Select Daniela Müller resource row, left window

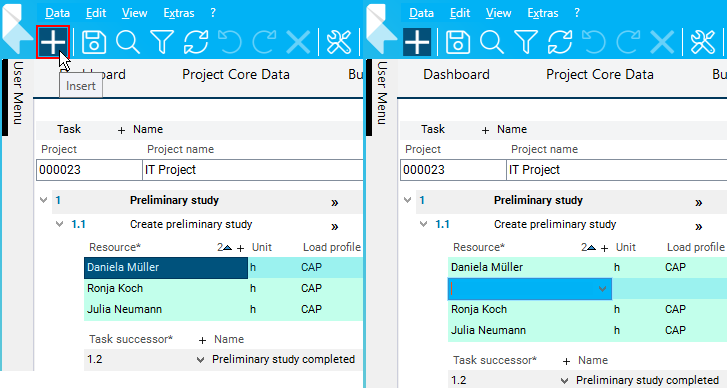pos(223,268)
